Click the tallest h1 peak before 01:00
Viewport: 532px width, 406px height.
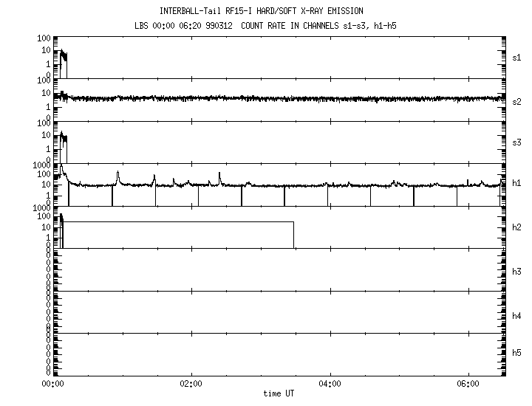point(117,175)
